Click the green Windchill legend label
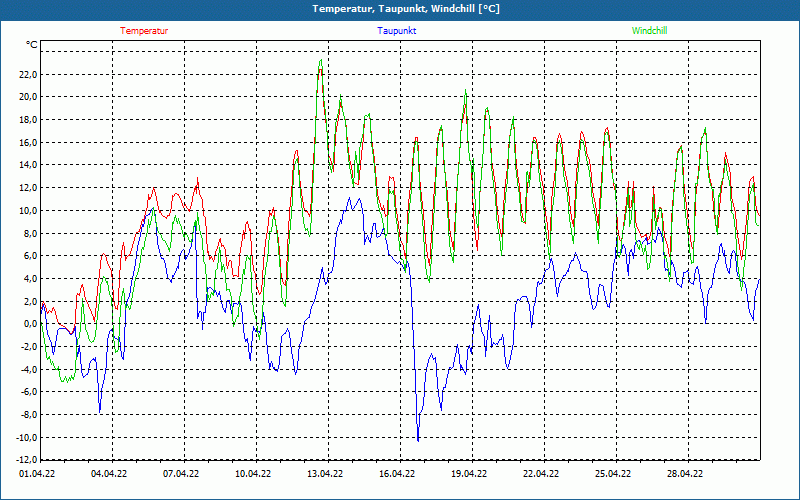This screenshot has height=500, width=800. (649, 31)
